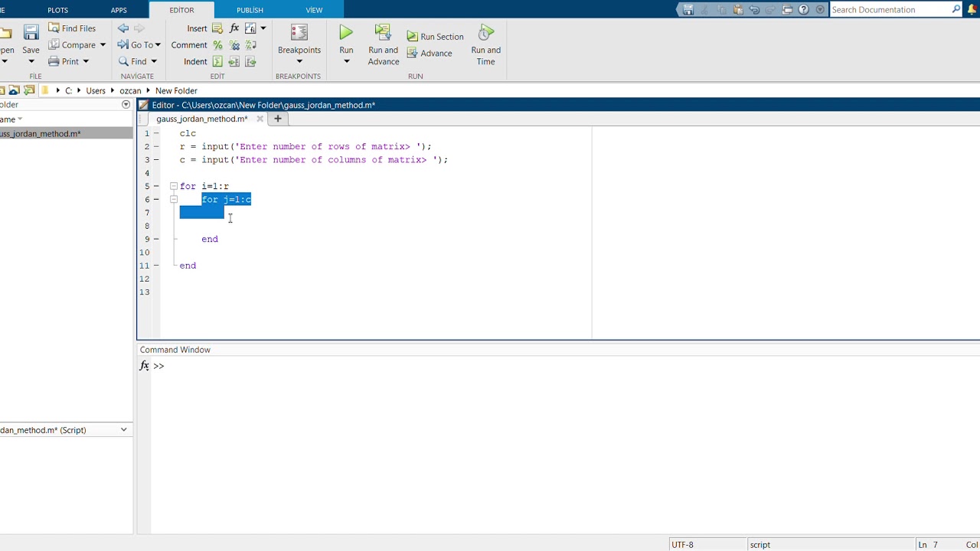Select gauss_jordan_method.m in Current Folder
This screenshot has height=551, width=980.
click(x=66, y=134)
